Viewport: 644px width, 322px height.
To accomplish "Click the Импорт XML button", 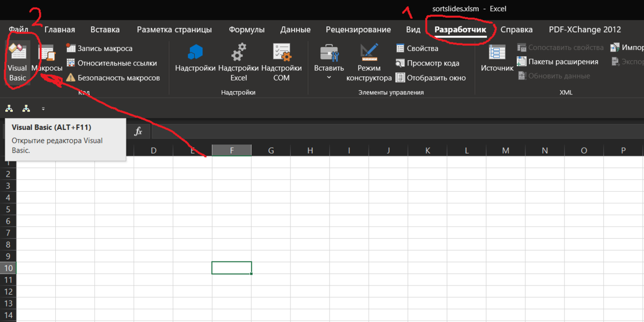I will 626,48.
